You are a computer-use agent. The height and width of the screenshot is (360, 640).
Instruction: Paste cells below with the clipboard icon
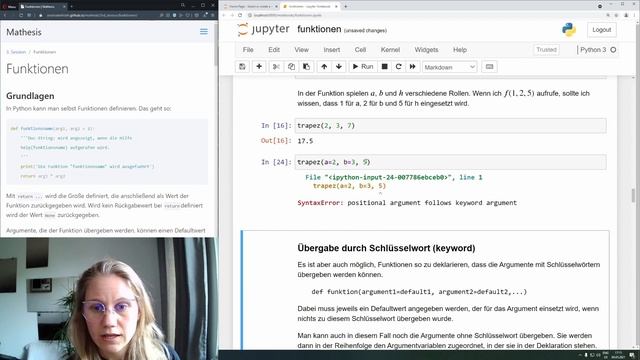pyautogui.click(x=307, y=67)
